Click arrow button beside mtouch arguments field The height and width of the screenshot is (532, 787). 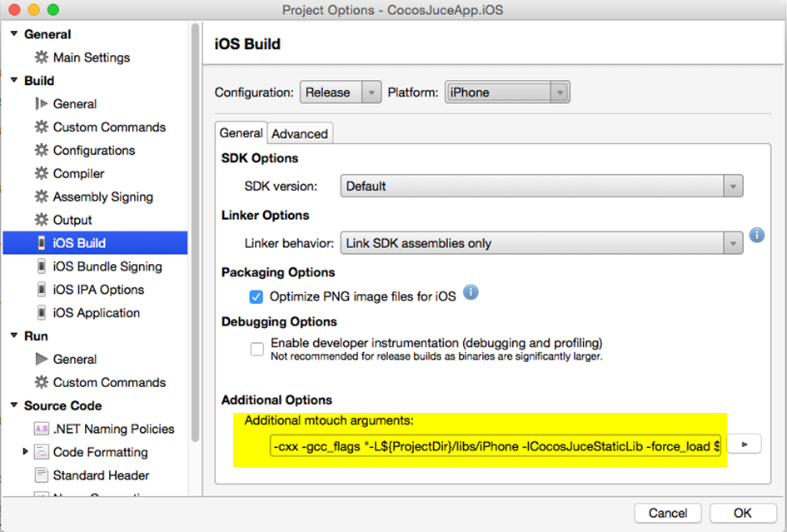click(745, 445)
